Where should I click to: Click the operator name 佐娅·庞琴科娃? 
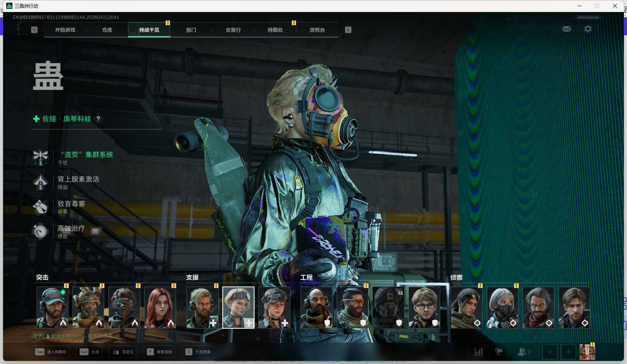[67, 119]
